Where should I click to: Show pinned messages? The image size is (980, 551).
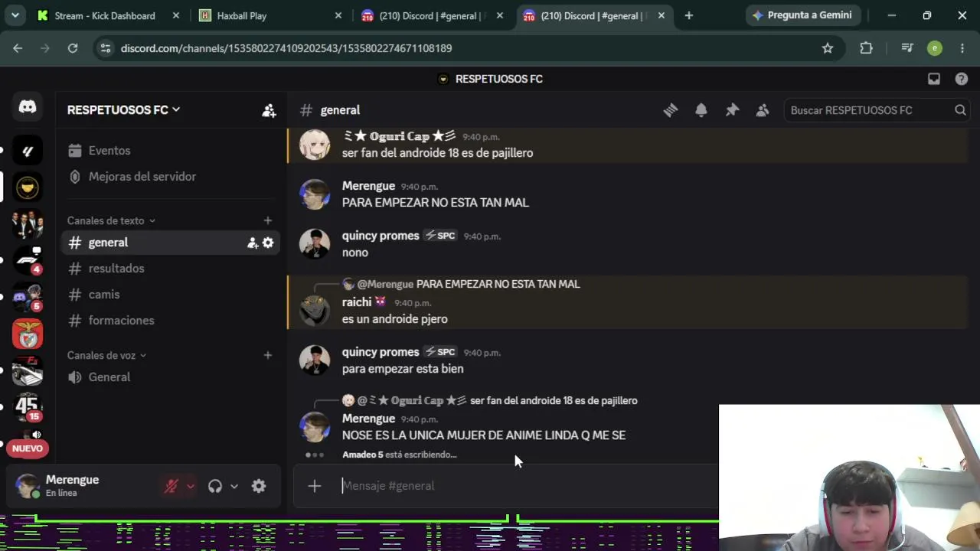(732, 110)
